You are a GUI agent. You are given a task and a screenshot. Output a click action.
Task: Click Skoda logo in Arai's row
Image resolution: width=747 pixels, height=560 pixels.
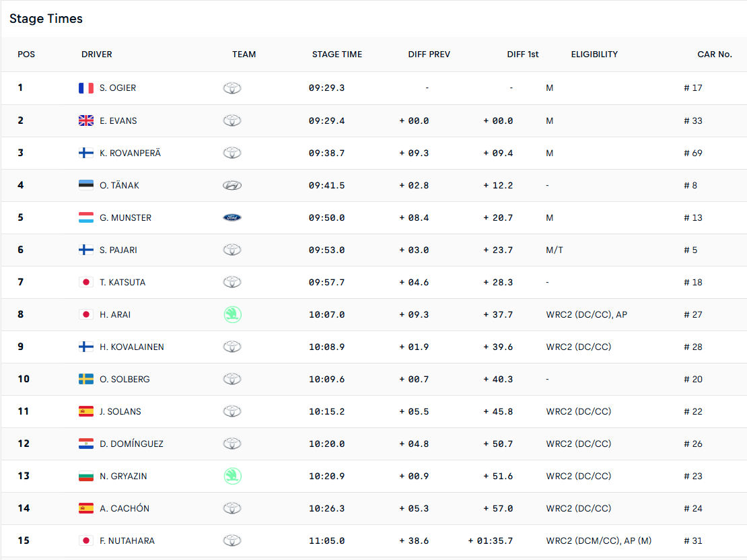click(x=232, y=314)
